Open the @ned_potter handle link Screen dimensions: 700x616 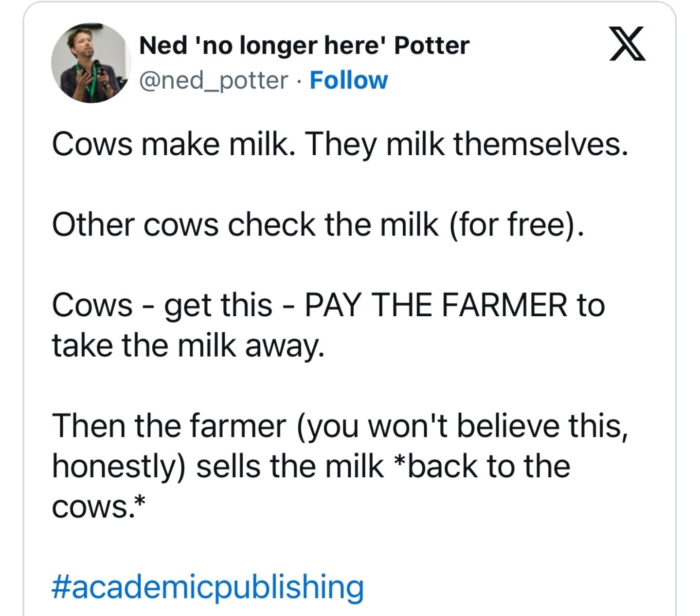click(x=214, y=81)
